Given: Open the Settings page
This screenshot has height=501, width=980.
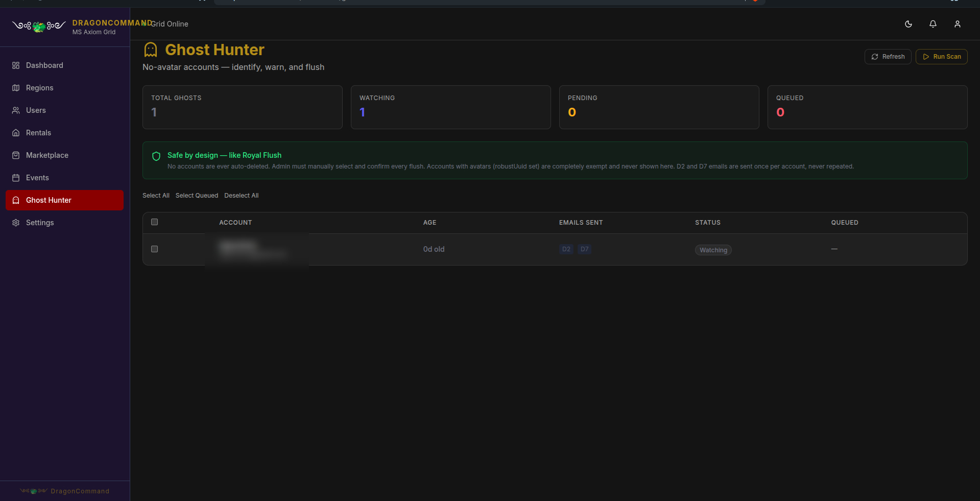Looking at the screenshot, I should click(x=64, y=223).
